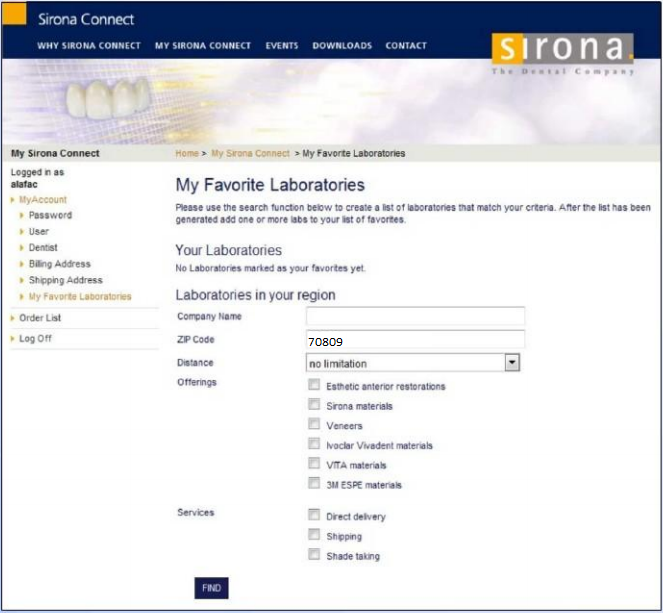The image size is (665, 614).
Task: Go to the Events menu
Action: (x=282, y=46)
